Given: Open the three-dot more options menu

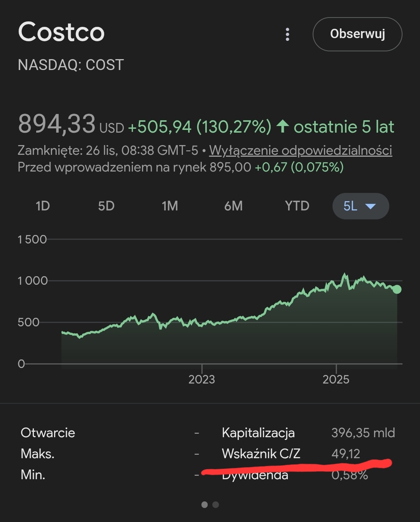Looking at the screenshot, I should [287, 34].
